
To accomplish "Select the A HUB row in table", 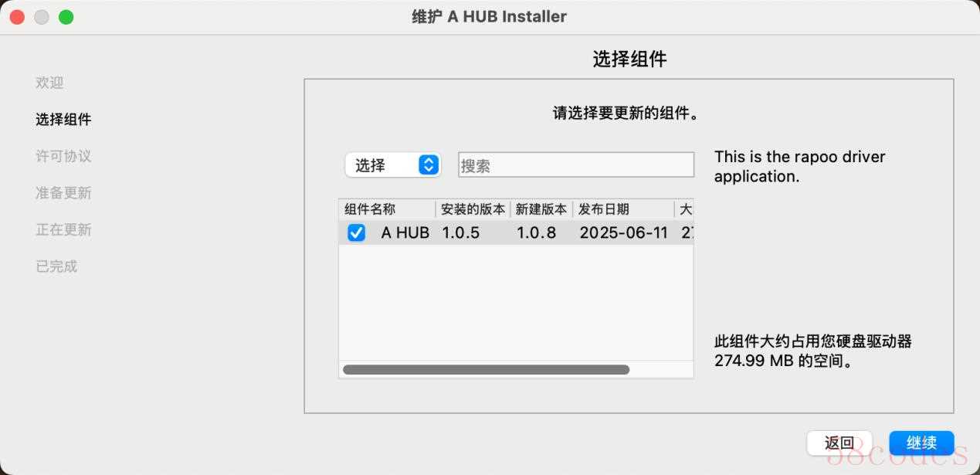I will pos(516,232).
